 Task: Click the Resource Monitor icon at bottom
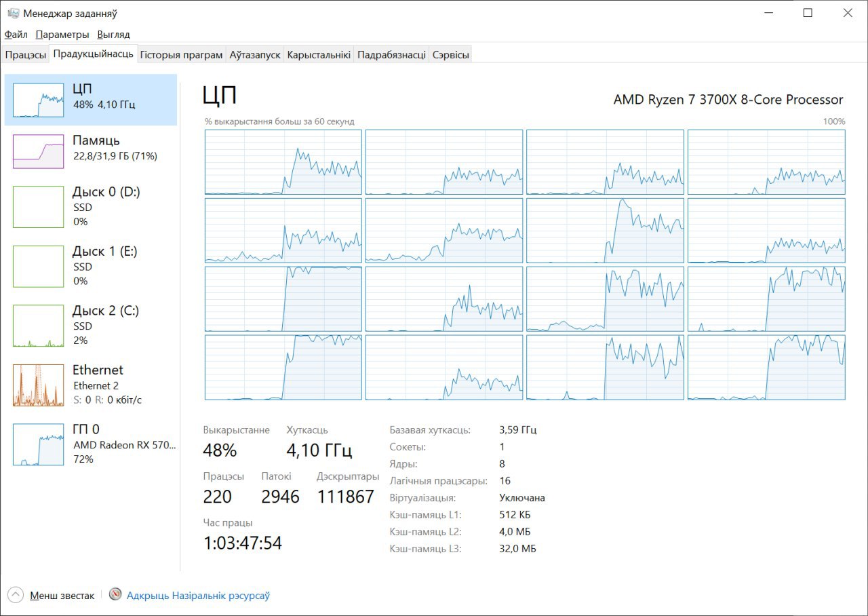115,595
